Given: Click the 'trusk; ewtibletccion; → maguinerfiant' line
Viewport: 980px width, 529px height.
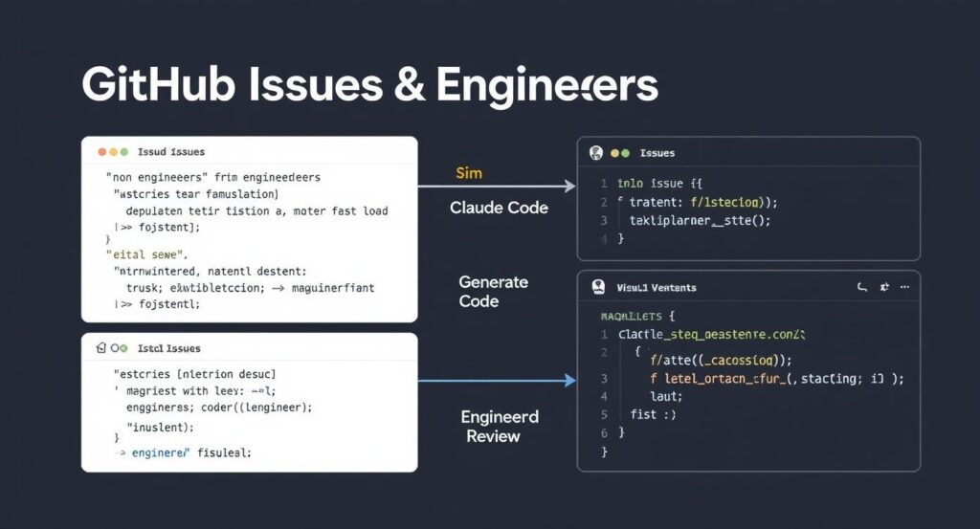Looking at the screenshot, I should coord(250,288).
